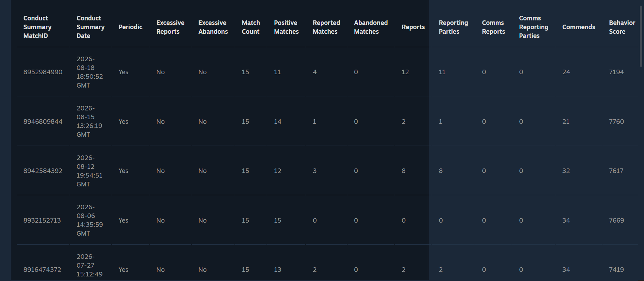This screenshot has height=281, width=644.
Task: Click Excessive Abandons value No in row 8942584392
Action: [202, 171]
